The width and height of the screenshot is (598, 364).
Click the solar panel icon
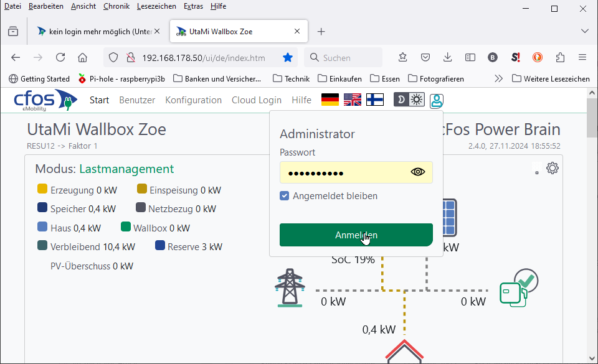[450, 218]
